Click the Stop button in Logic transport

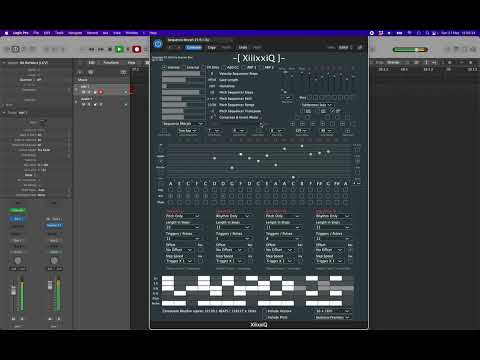tap(110, 49)
